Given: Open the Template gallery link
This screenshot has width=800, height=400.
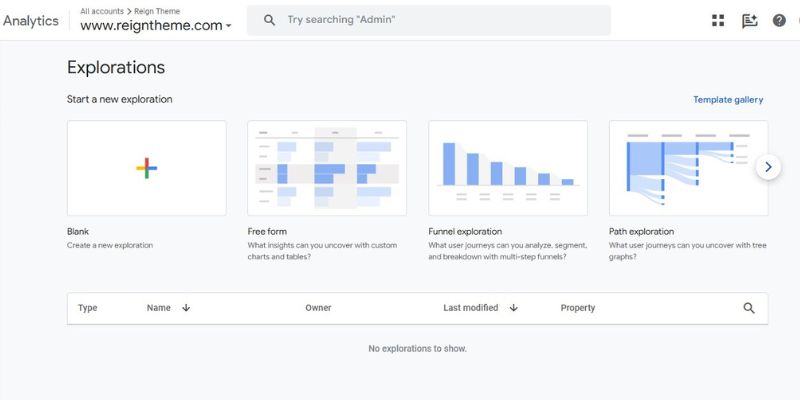Looking at the screenshot, I should 728,100.
